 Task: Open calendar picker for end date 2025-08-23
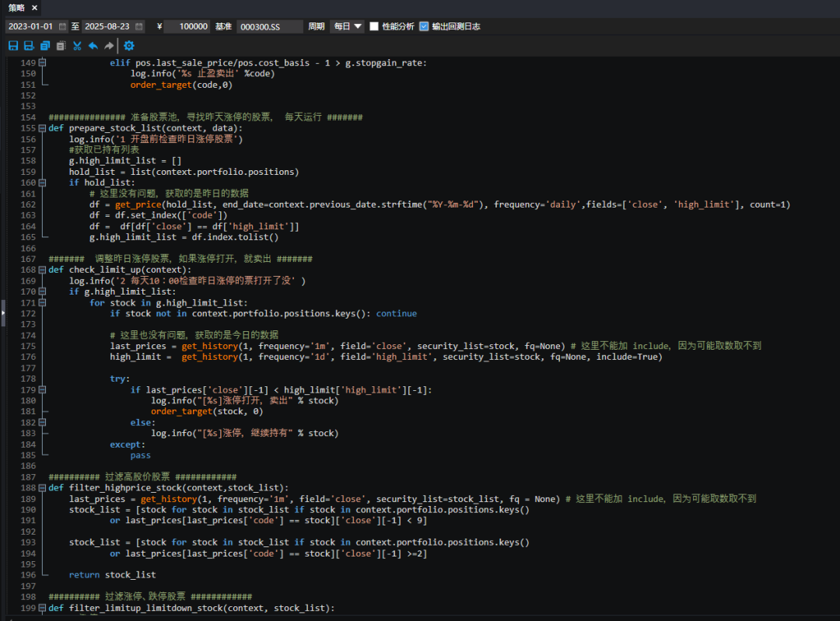click(x=139, y=26)
